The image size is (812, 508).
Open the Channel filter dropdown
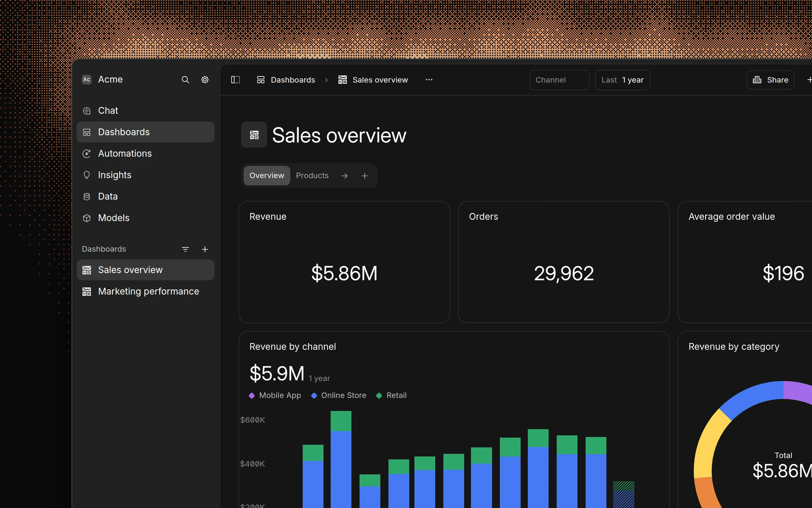pos(559,80)
